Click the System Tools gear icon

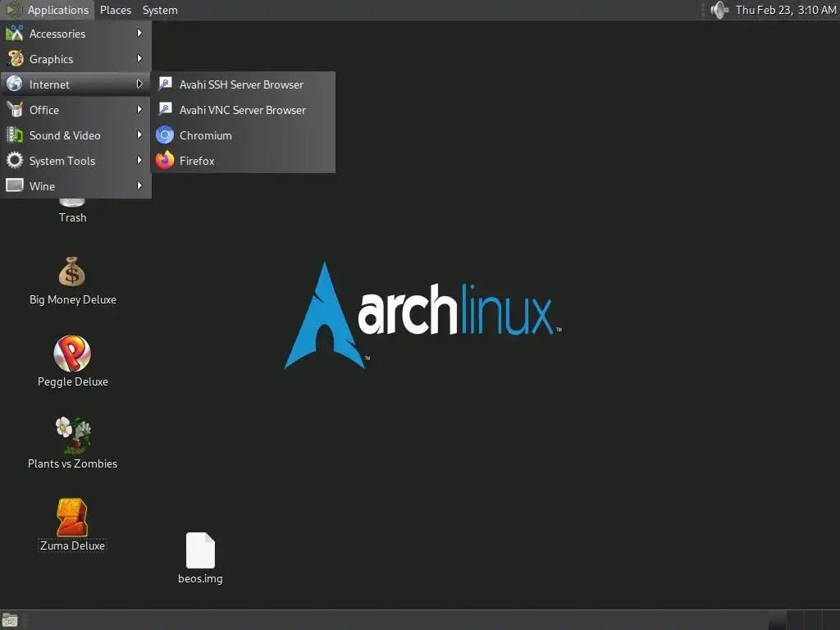coord(15,161)
